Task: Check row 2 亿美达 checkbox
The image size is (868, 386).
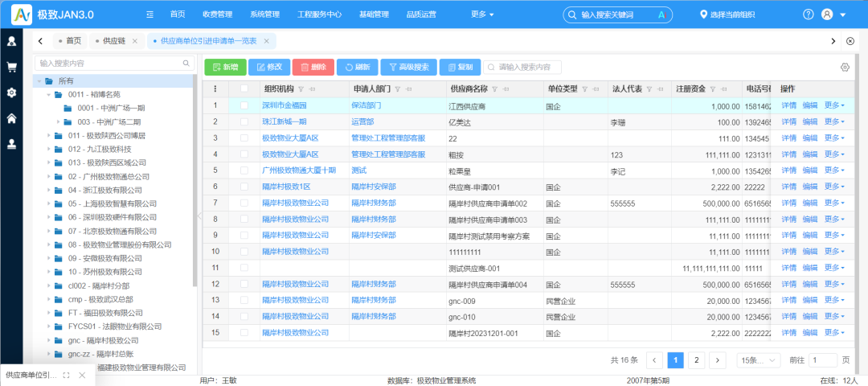Action: (x=244, y=122)
